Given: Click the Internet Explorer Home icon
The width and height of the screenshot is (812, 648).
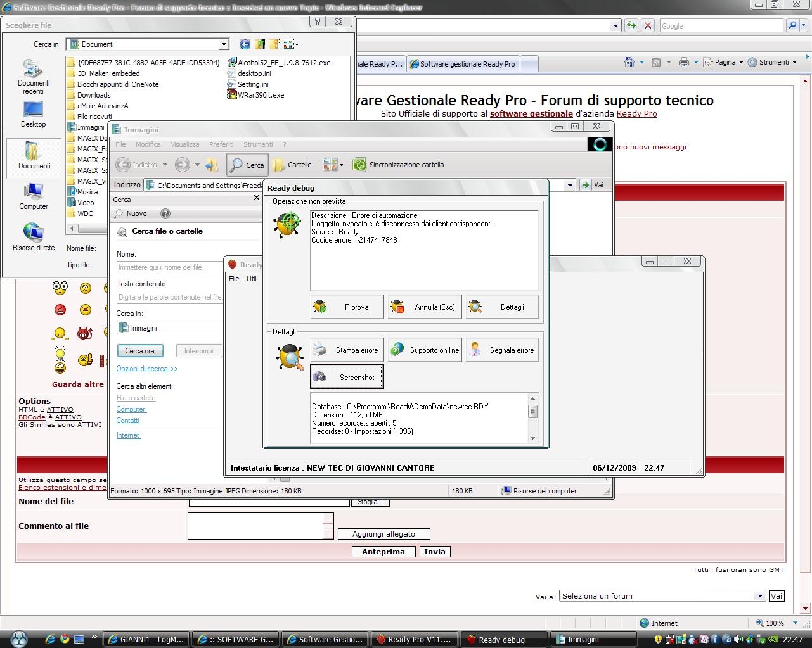Looking at the screenshot, I should click(629, 62).
